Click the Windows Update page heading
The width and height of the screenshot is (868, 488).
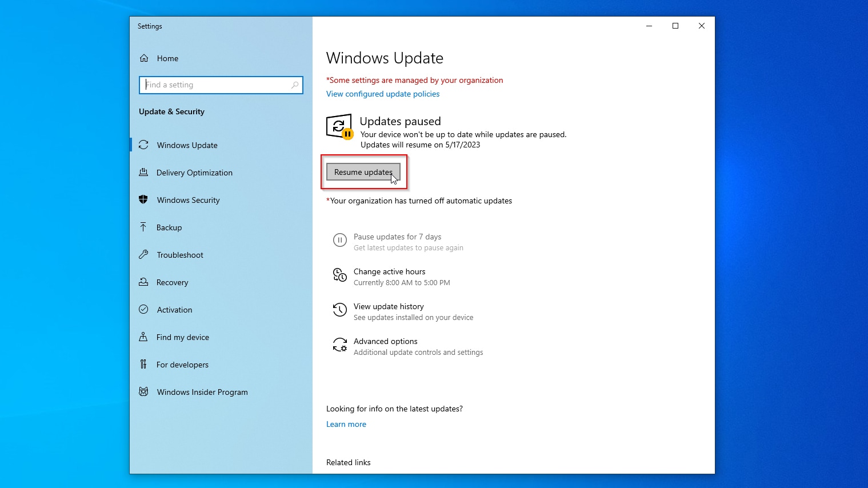pos(385,58)
